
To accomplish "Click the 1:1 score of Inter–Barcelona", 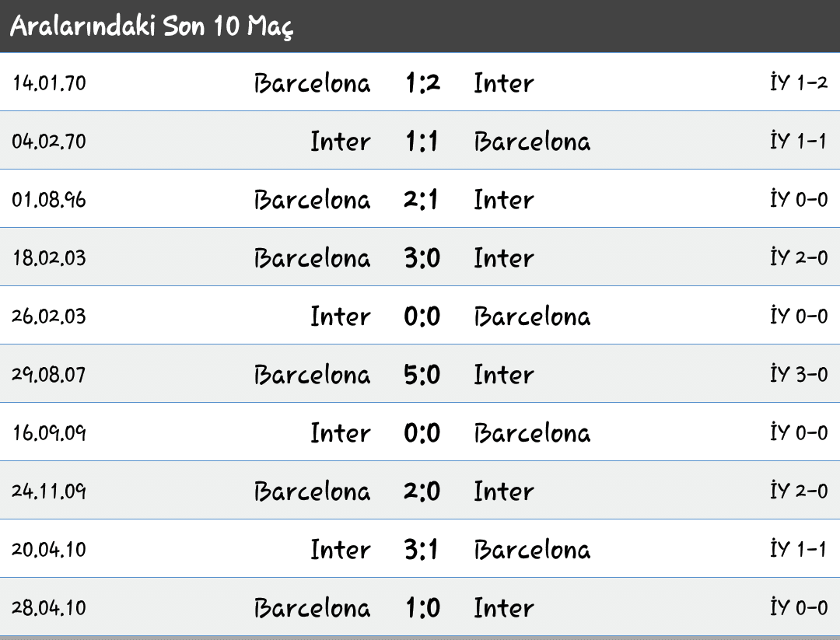I will click(x=422, y=142).
